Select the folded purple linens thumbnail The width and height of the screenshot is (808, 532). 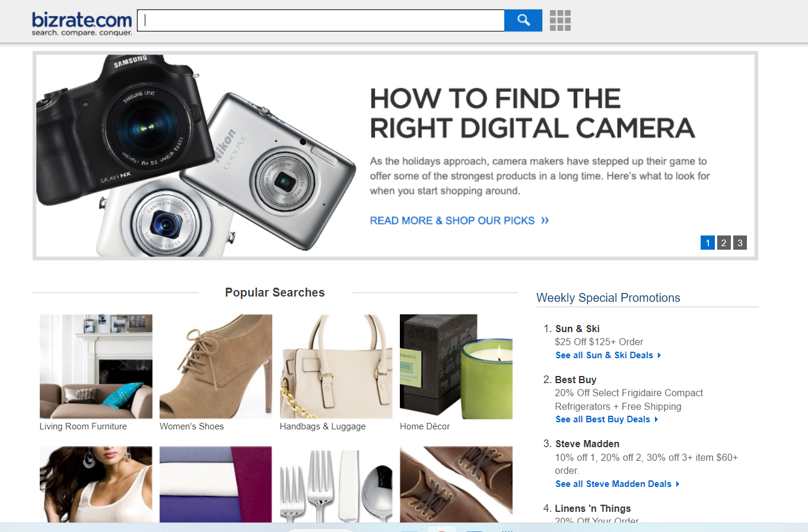pyautogui.click(x=216, y=485)
